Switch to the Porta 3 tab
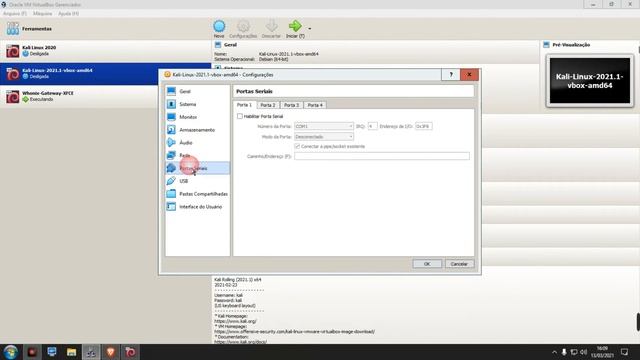Screen dimensions: 640x360 [291, 105]
